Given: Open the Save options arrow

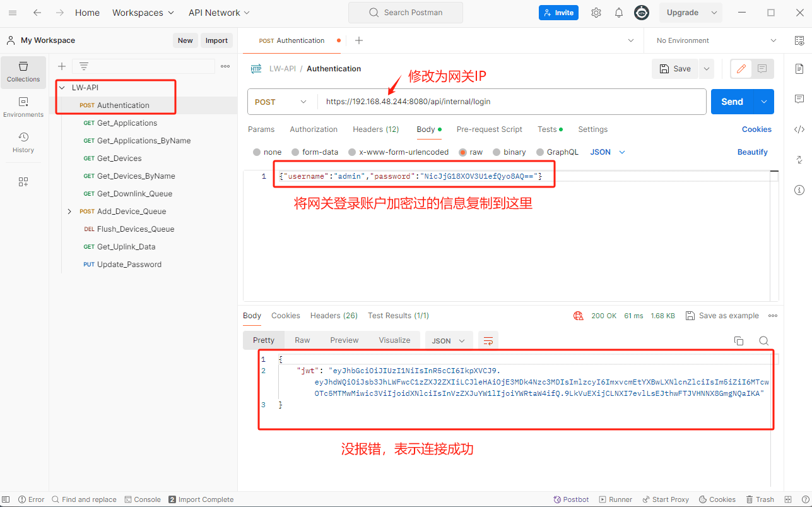Looking at the screenshot, I should tap(706, 69).
